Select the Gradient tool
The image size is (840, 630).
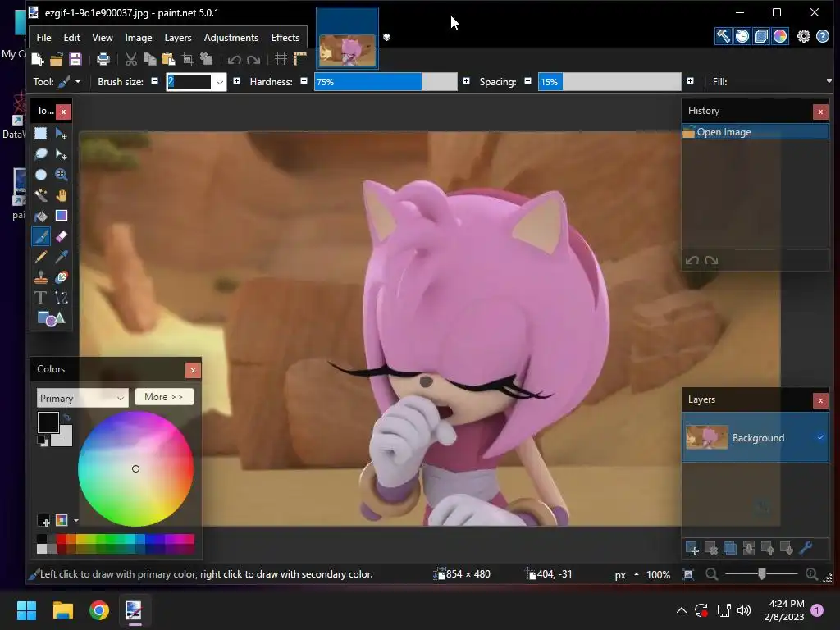61,216
